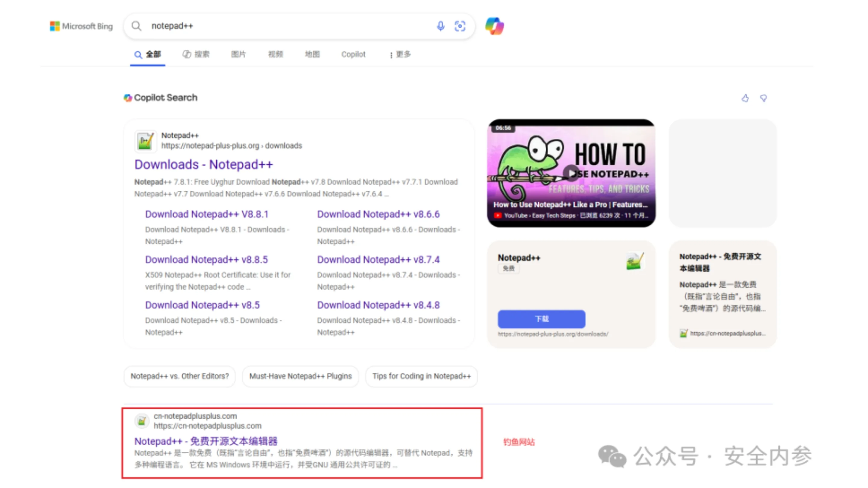Click the "Download Notepad++ V8.8.1" link

[206, 214]
